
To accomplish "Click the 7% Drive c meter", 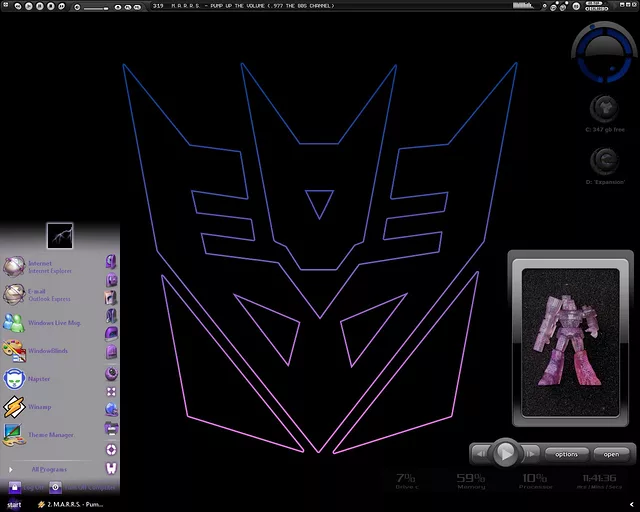I will click(x=406, y=481).
